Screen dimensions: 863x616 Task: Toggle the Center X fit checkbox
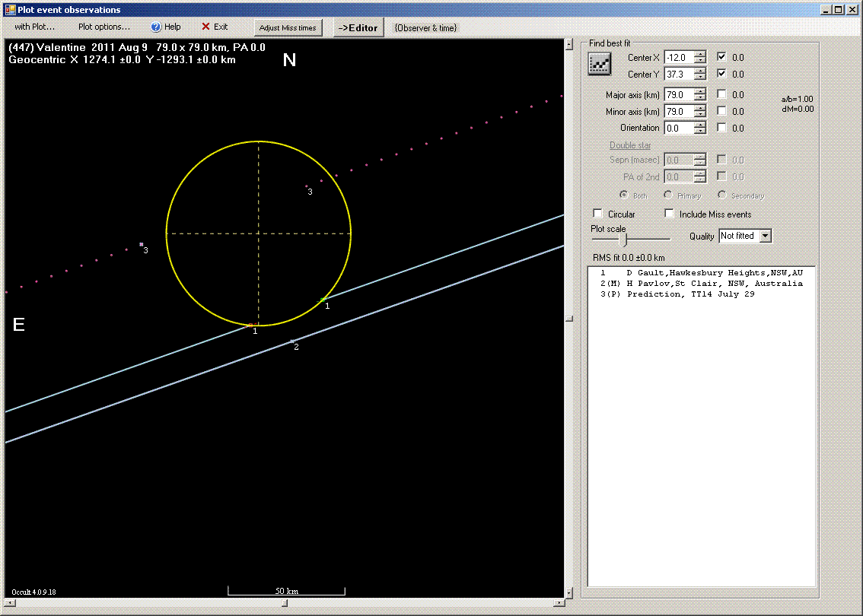(721, 56)
